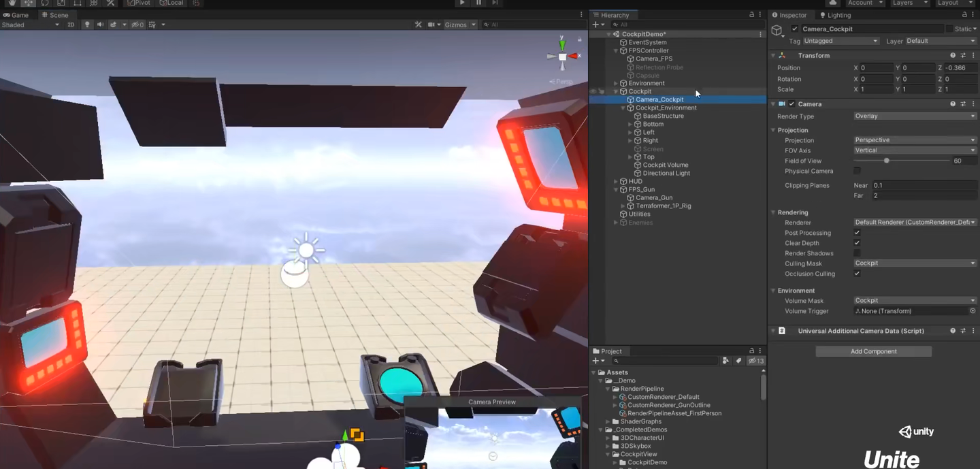Image resolution: width=980 pixels, height=469 pixels.
Task: Click the Hierarchy add (+) button
Action: pos(598,25)
